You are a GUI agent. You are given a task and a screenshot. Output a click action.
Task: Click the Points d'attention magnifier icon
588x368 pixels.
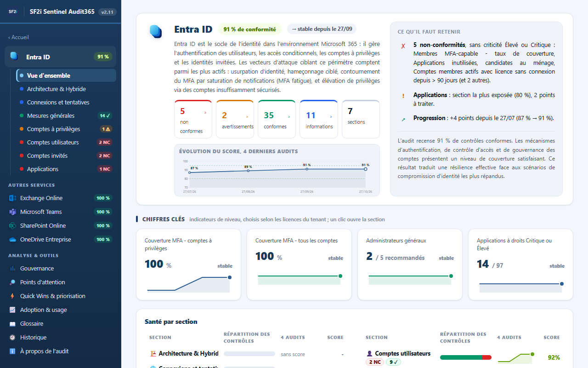pos(12,282)
